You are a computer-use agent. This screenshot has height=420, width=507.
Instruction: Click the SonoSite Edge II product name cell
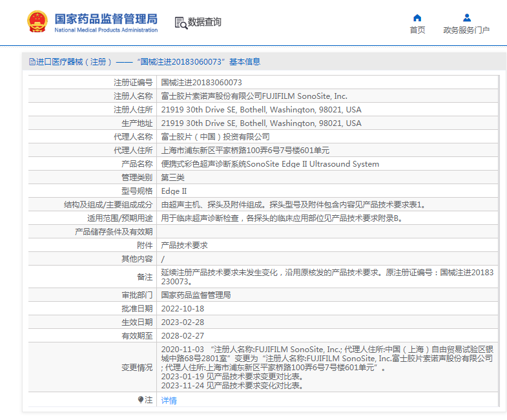pyautogui.click(x=269, y=164)
